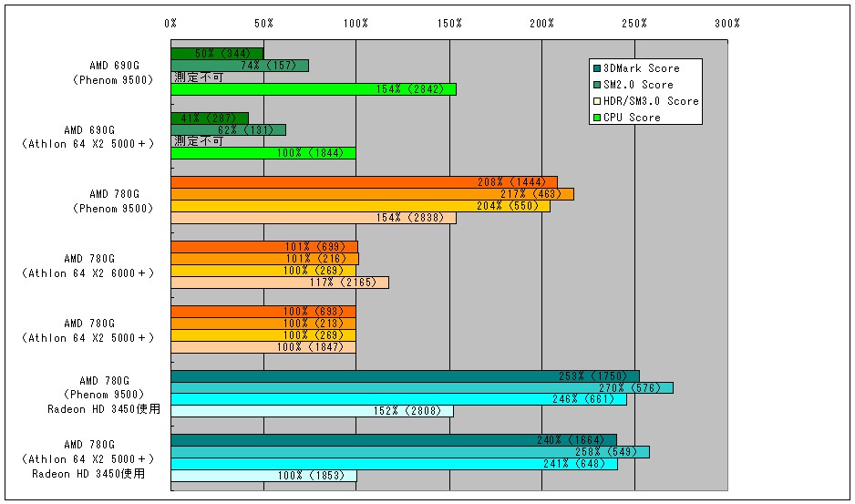Click the 240% (1664) bar
855x504 pixels.
coord(394,440)
